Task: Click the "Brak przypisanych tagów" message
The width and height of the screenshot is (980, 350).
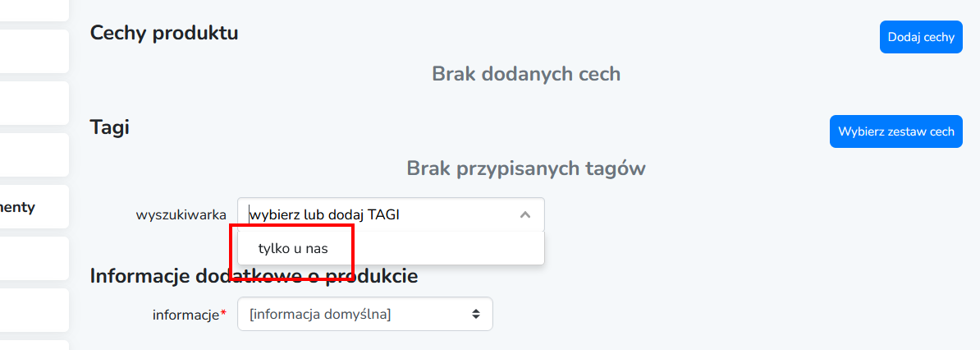Action: coord(525,168)
